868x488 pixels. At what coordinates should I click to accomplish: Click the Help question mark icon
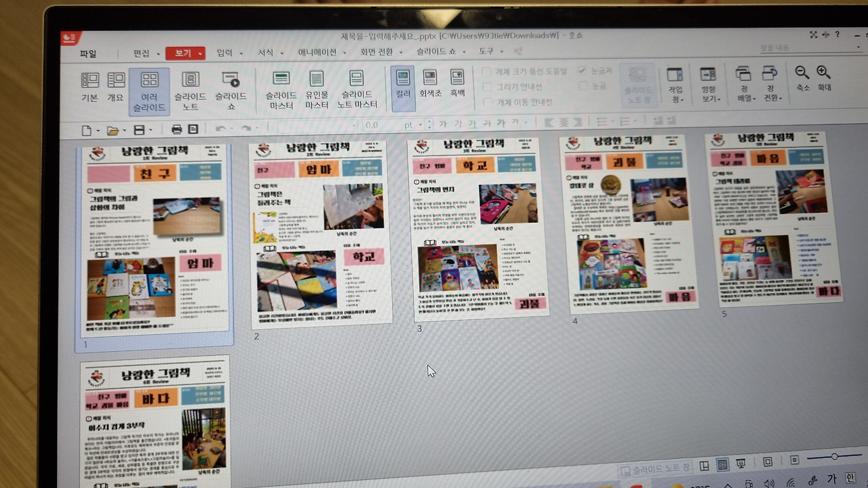837,35
